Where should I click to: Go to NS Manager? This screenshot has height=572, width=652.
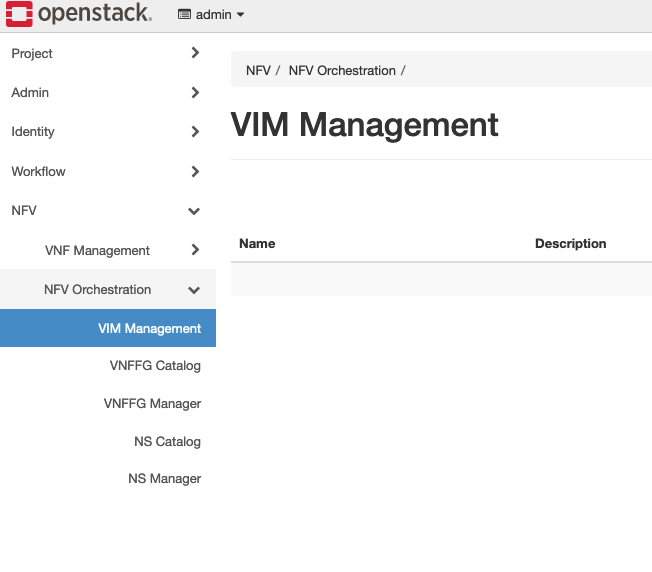coord(164,479)
